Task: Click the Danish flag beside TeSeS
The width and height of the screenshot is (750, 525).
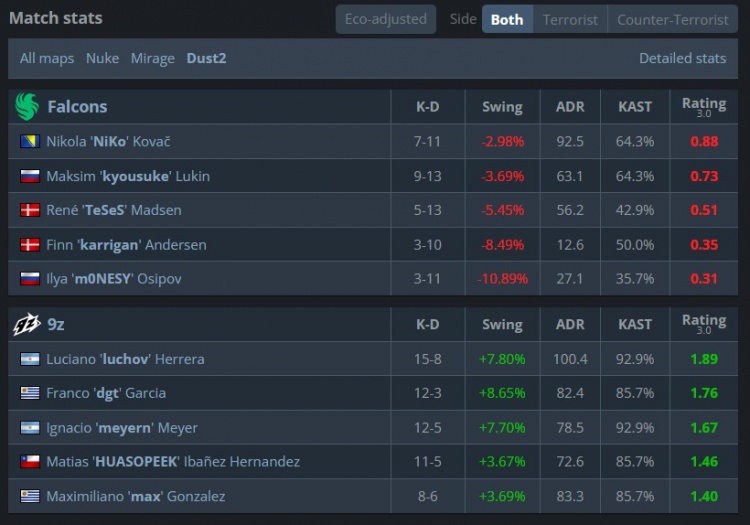Action: [30, 210]
